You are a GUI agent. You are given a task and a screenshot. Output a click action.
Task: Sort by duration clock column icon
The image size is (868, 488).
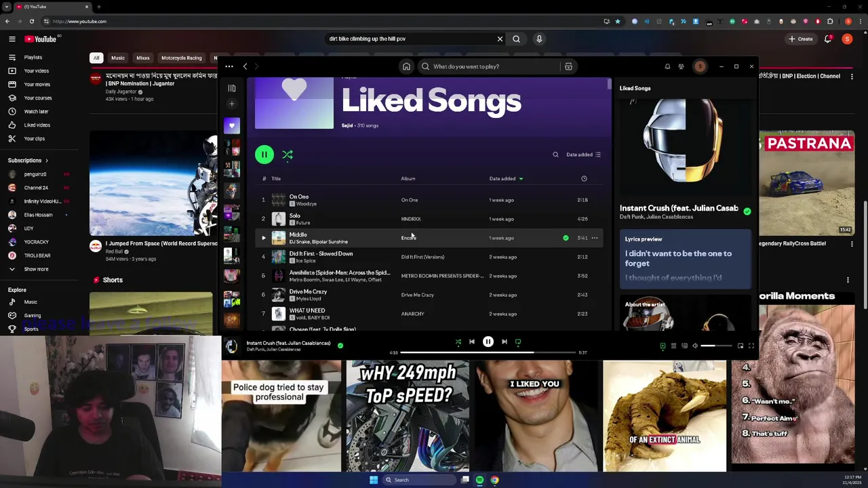(x=584, y=179)
